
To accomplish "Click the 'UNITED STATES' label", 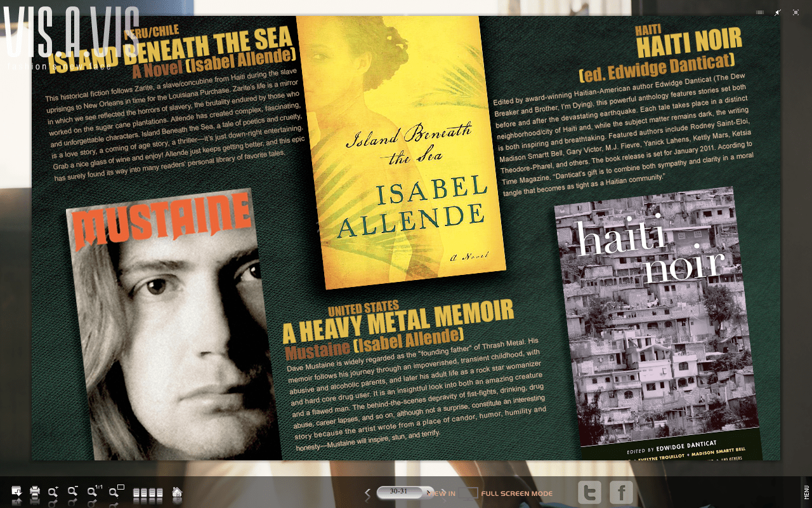I will [363, 310].
